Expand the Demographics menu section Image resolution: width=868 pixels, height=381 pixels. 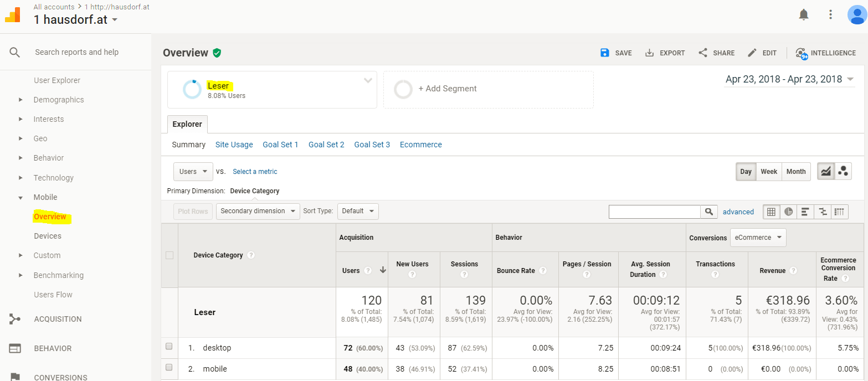click(59, 100)
